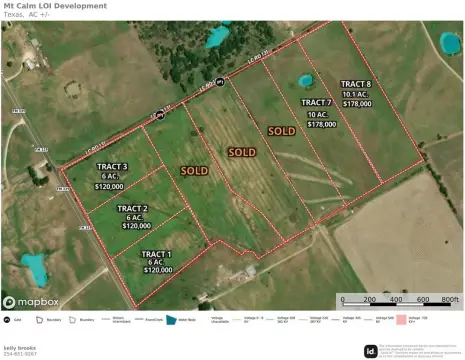Viewport: 465px width, 360px height.
Task: Click the middle SOLD label
Action: point(242,153)
